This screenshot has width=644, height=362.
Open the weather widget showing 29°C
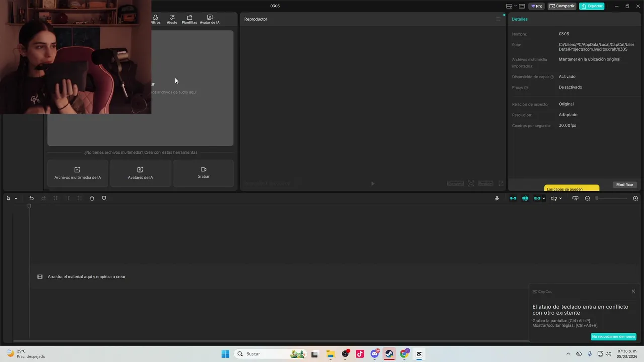[x=26, y=354]
